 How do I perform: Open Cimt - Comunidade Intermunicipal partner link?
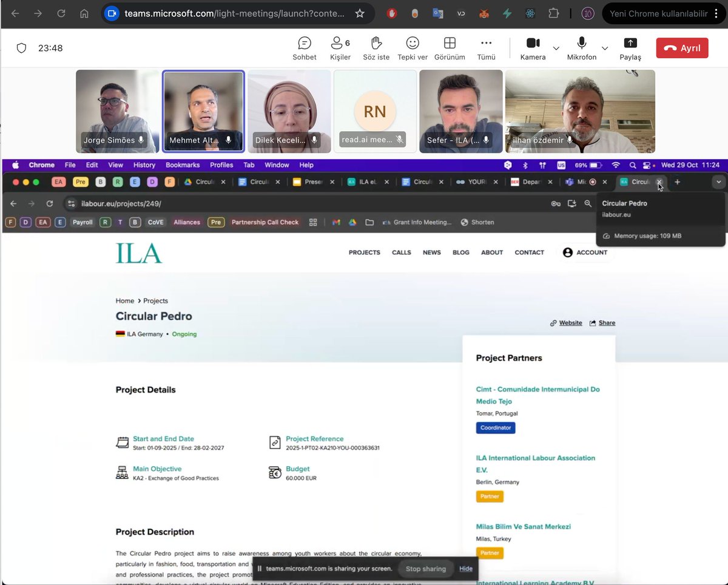point(538,395)
